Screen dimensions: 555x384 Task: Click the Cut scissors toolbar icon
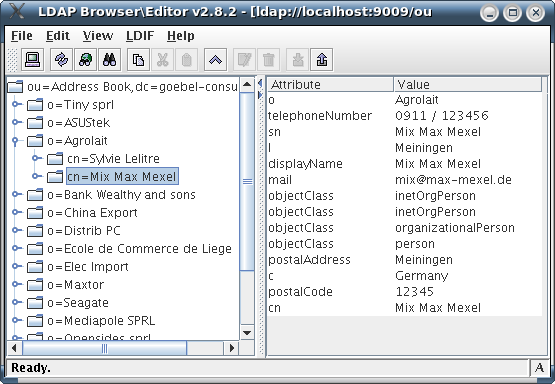click(162, 59)
